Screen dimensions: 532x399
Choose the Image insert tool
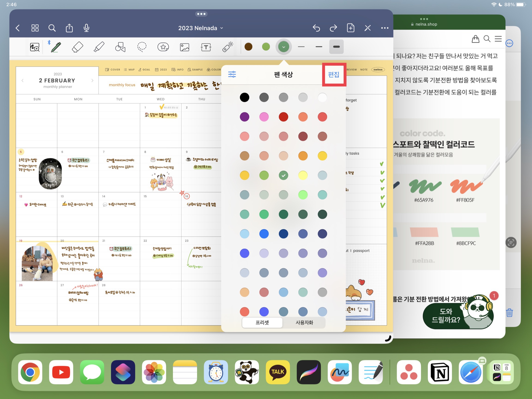tap(184, 47)
